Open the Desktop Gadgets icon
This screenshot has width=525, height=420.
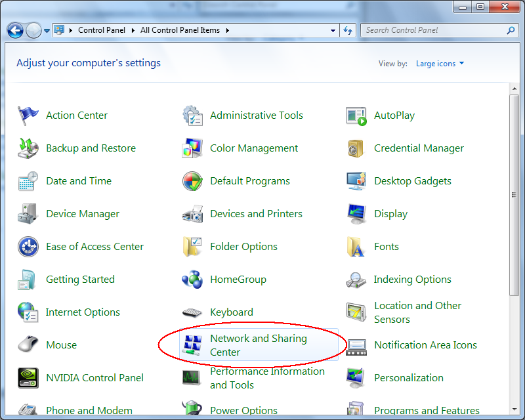[356, 181]
